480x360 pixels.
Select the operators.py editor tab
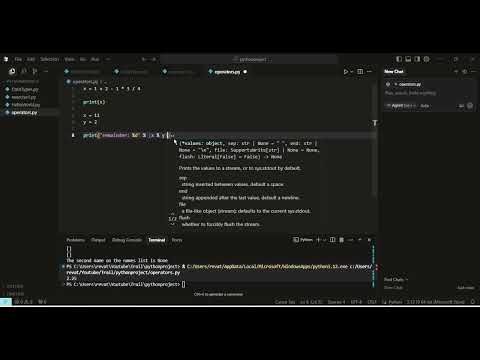tap(227, 72)
